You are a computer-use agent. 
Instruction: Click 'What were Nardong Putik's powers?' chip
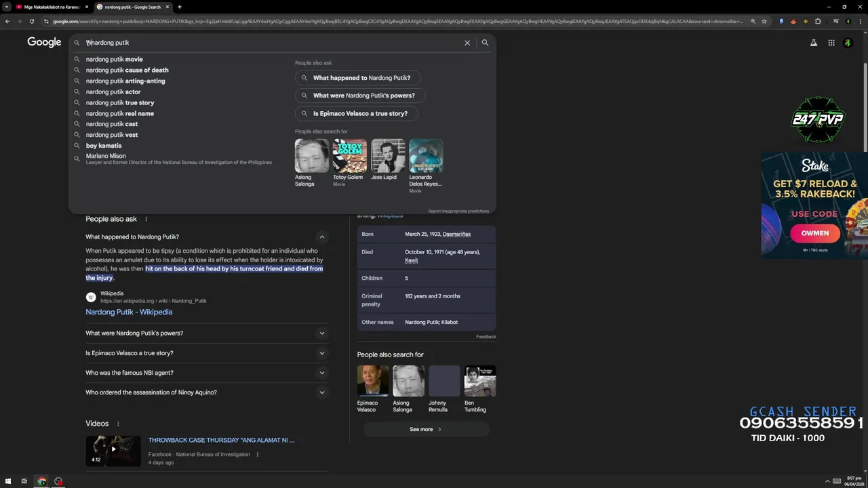click(360, 96)
